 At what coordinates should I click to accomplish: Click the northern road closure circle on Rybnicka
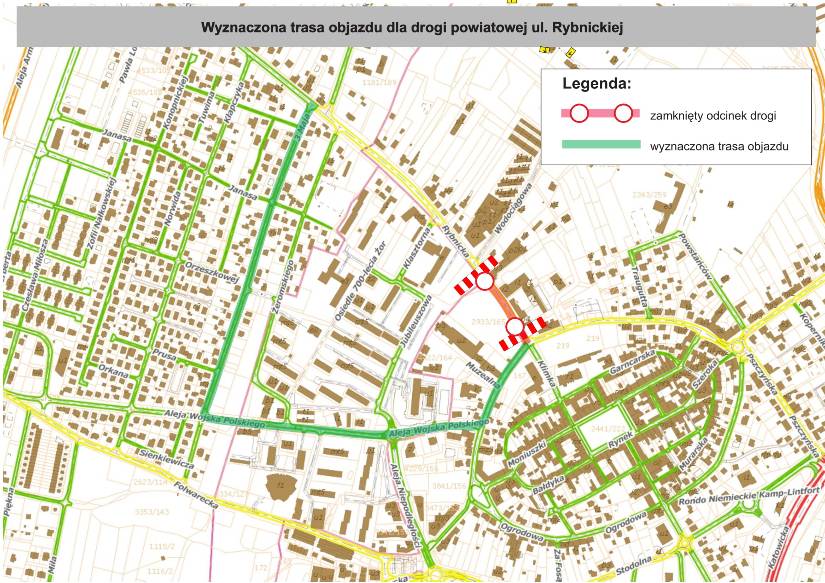[485, 282]
